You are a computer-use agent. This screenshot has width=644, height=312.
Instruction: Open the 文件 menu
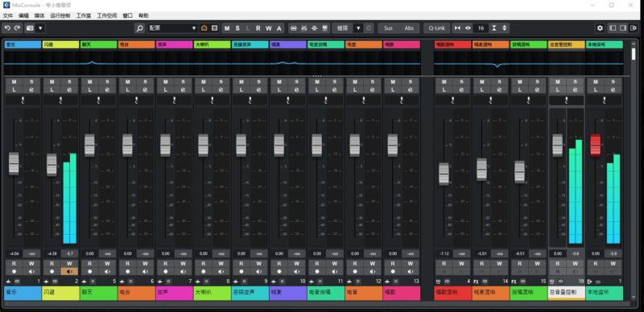click(8, 15)
